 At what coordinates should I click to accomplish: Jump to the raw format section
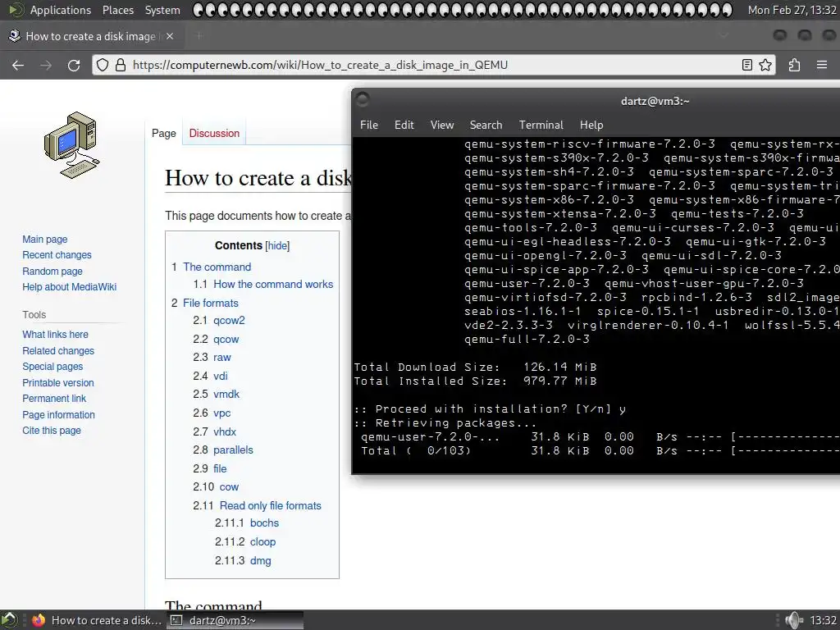(x=221, y=358)
